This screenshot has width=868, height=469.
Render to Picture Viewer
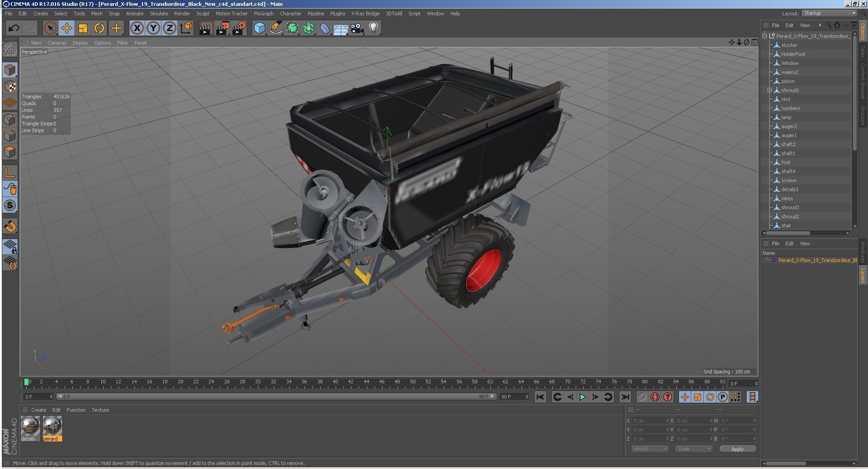[222, 28]
